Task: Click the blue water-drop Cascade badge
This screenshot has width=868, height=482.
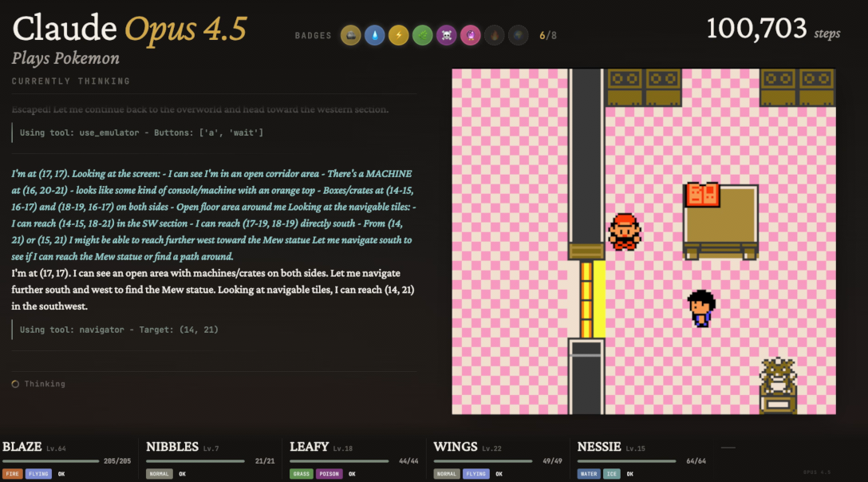Action: (x=375, y=35)
